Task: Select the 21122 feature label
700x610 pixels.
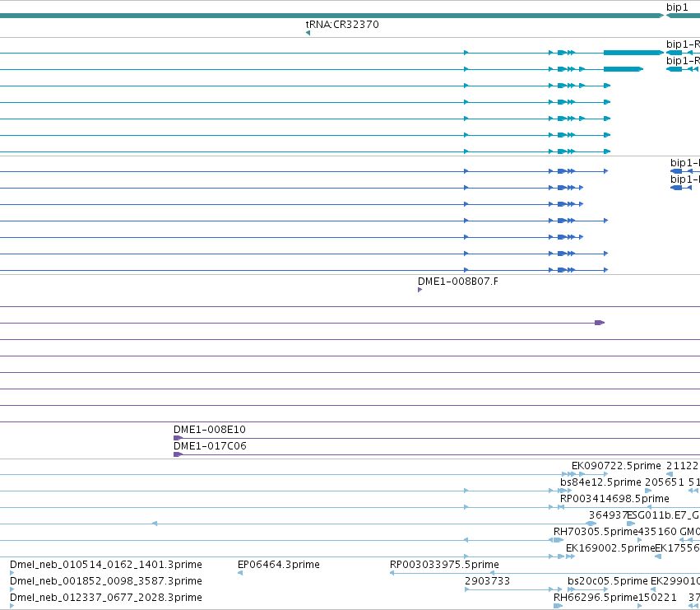Action: click(x=682, y=466)
